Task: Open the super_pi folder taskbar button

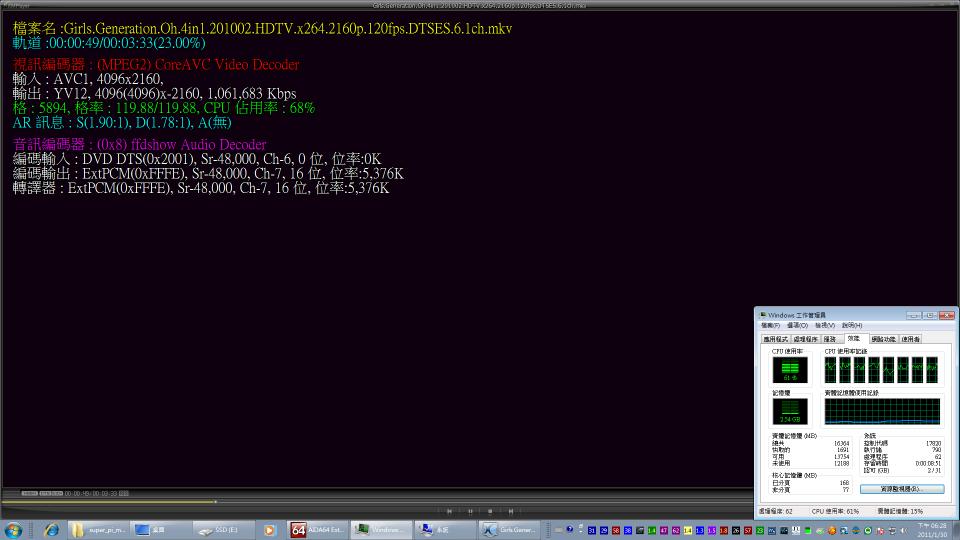Action: pyautogui.click(x=98, y=530)
